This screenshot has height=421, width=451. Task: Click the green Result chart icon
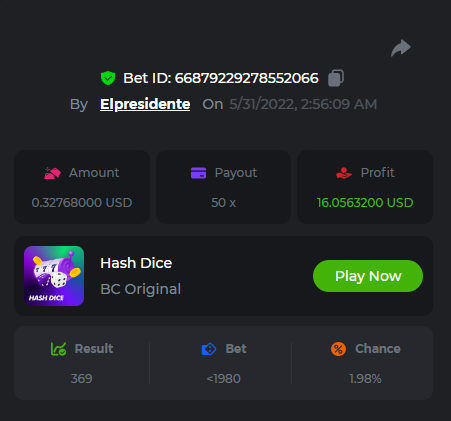tap(58, 349)
